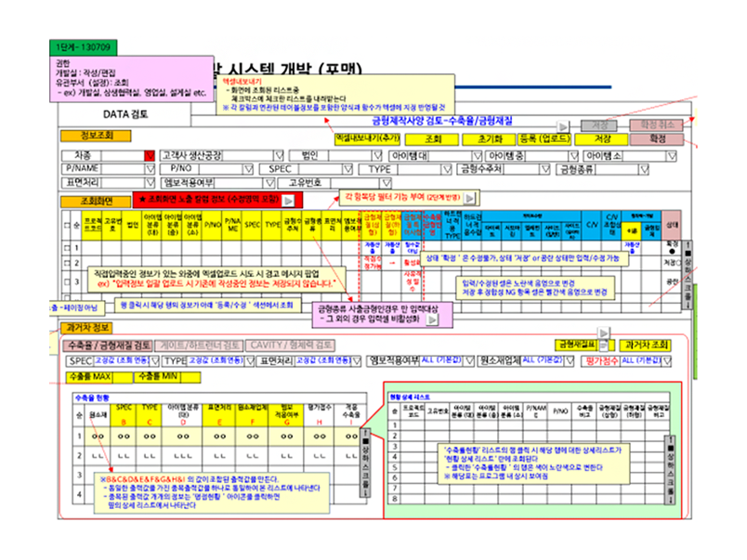747x560 pixels.
Task: Open the P/NAME dropdown
Action: tap(151, 169)
